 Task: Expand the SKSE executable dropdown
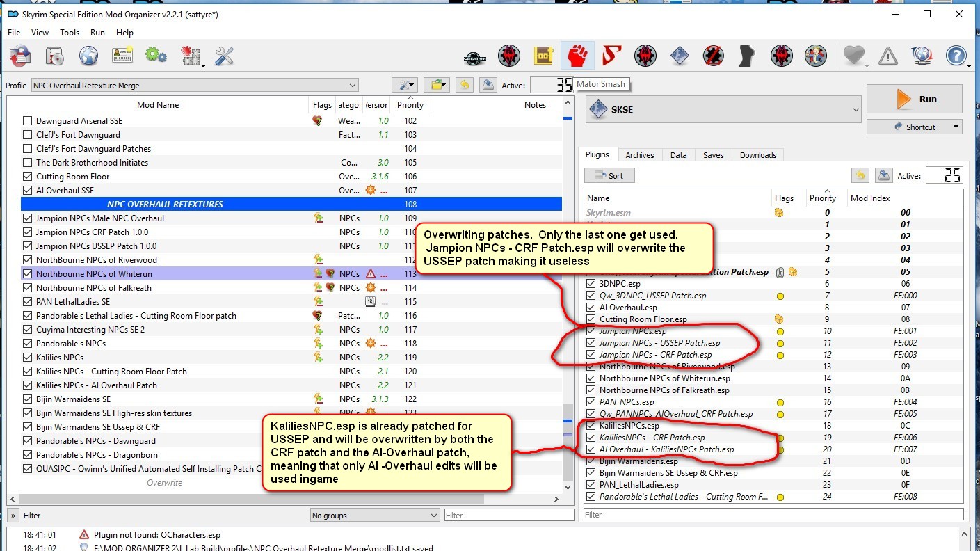click(x=723, y=110)
